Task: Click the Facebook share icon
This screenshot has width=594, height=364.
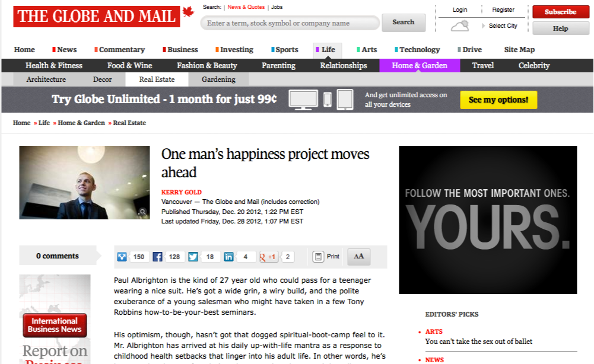Action: coord(158,257)
